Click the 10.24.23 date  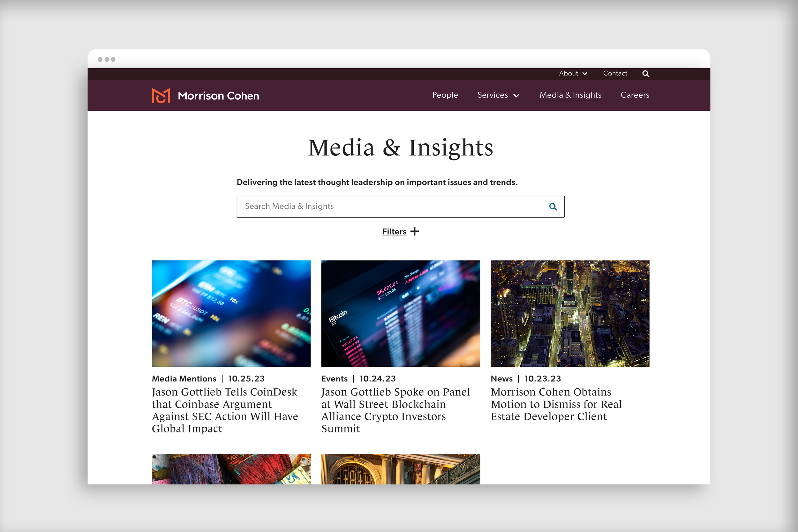coord(377,378)
